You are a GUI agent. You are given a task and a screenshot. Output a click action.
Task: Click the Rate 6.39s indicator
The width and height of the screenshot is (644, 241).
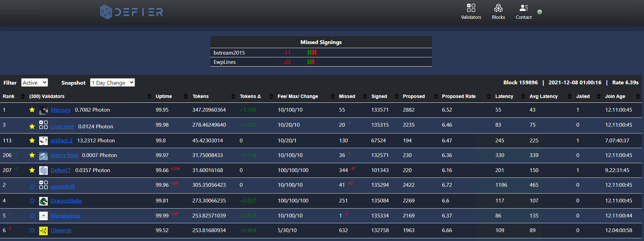[625, 82]
